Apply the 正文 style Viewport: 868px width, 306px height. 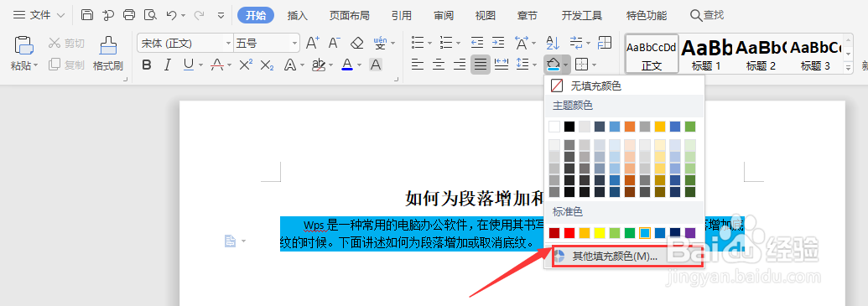pos(652,54)
